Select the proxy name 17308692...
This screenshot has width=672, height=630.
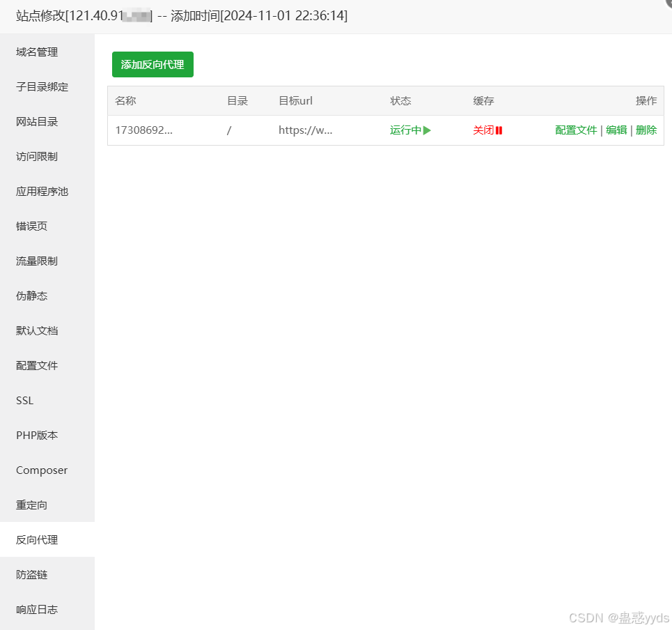pyautogui.click(x=143, y=130)
